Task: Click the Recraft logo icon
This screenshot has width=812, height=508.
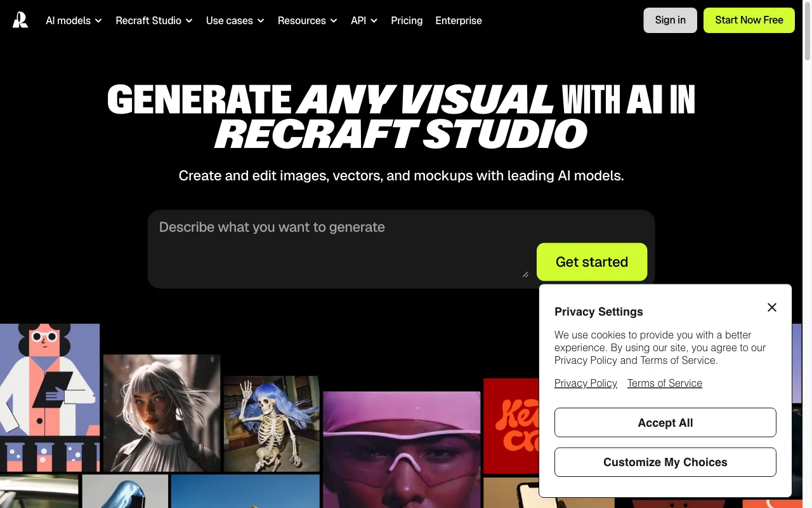Action: point(20,20)
